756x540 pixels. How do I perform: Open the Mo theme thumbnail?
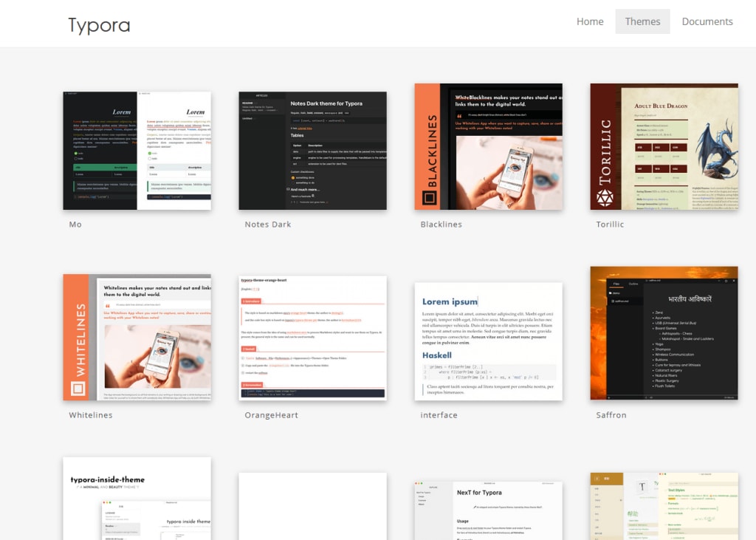[137, 151]
